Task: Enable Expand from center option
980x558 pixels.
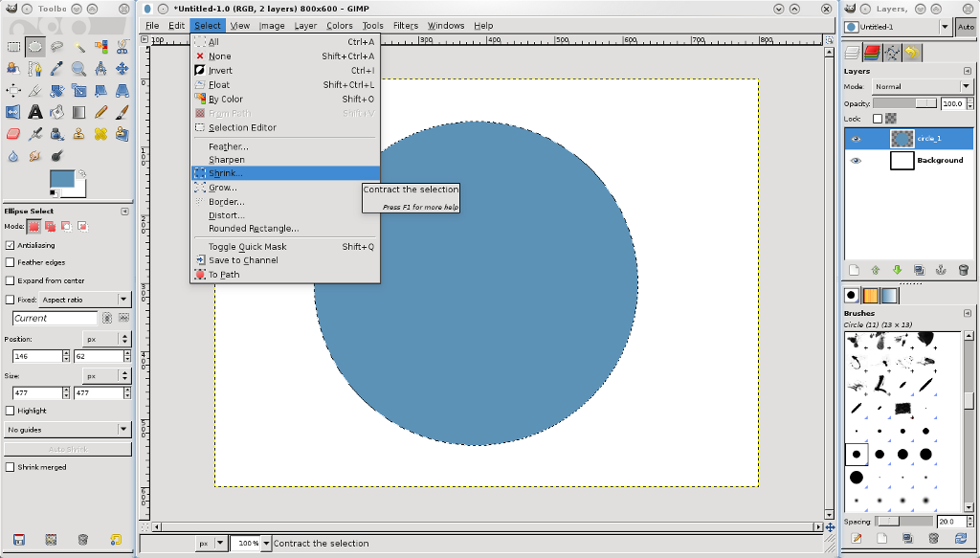Action: 10,280
